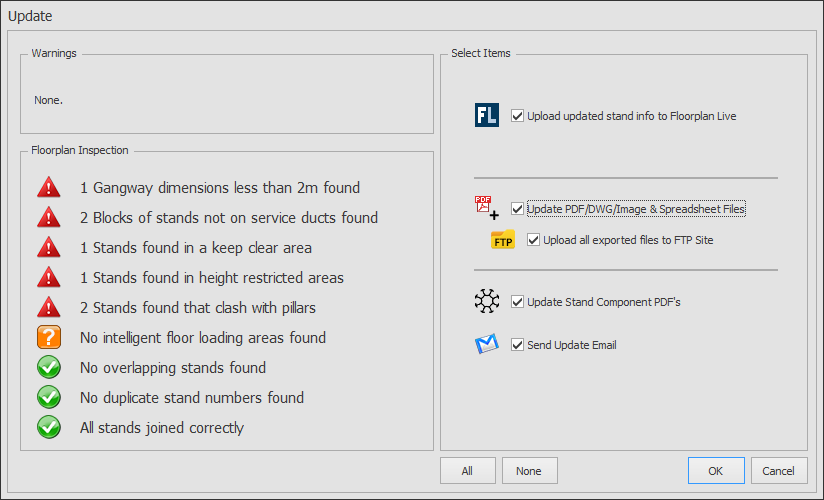
Task: Click the green check beside duplicate stand numbers
Action: (49, 397)
